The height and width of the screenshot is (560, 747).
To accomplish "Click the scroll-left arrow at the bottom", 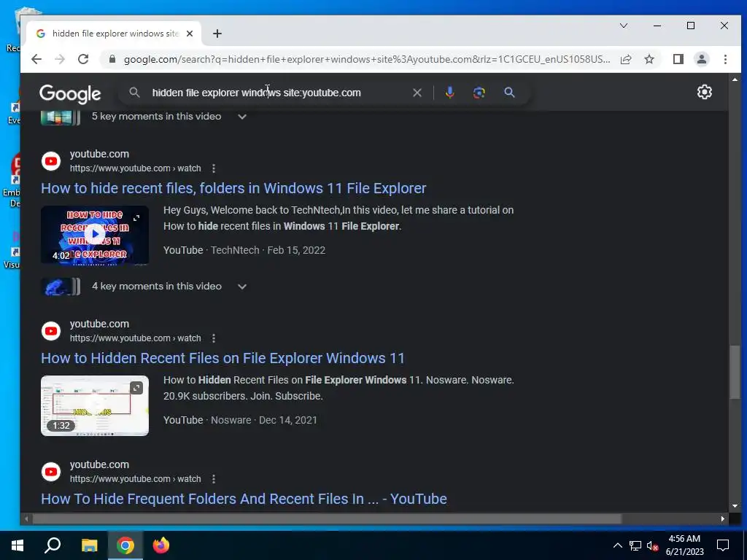I will (26, 518).
